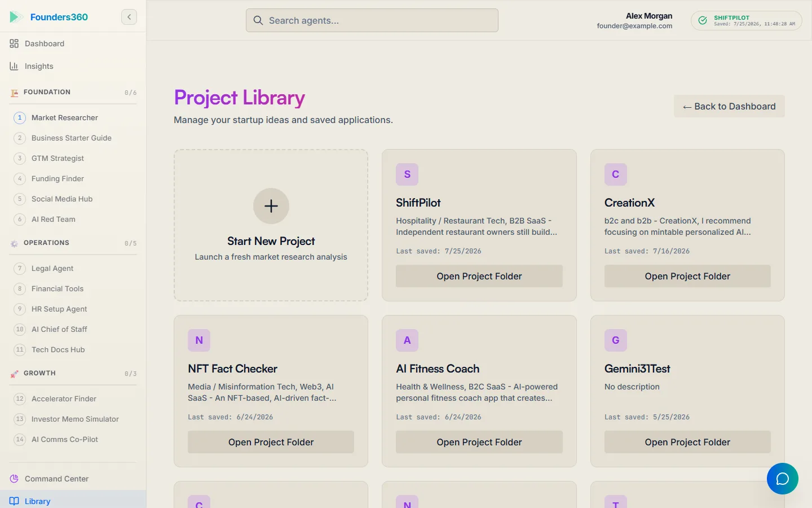This screenshot has width=812, height=508.
Task: Collapse the sidebar with the chevron button
Action: (x=129, y=17)
